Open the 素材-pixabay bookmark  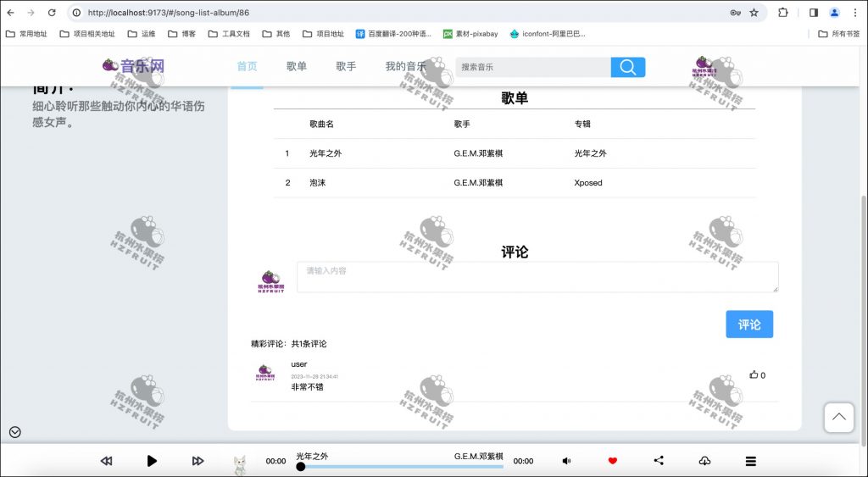point(470,34)
